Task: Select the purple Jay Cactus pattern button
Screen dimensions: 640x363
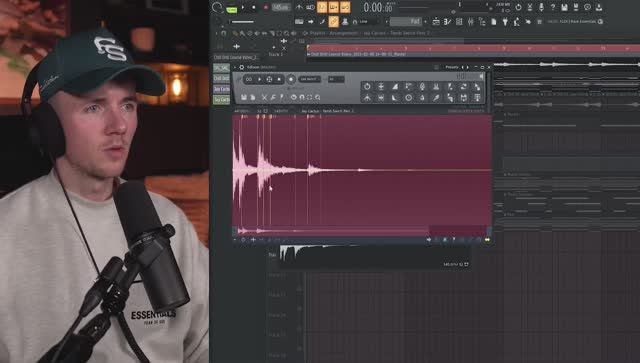Action: (222, 89)
